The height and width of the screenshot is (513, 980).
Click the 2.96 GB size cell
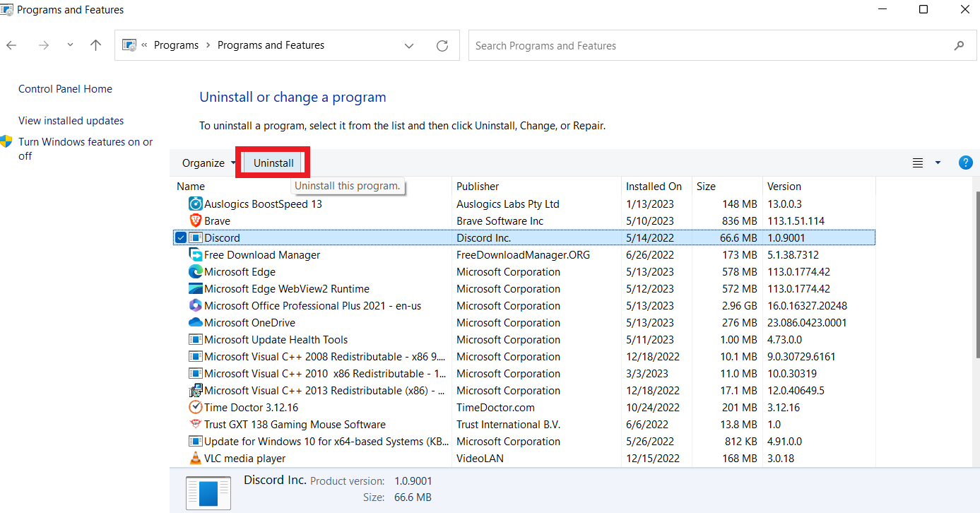click(x=739, y=305)
